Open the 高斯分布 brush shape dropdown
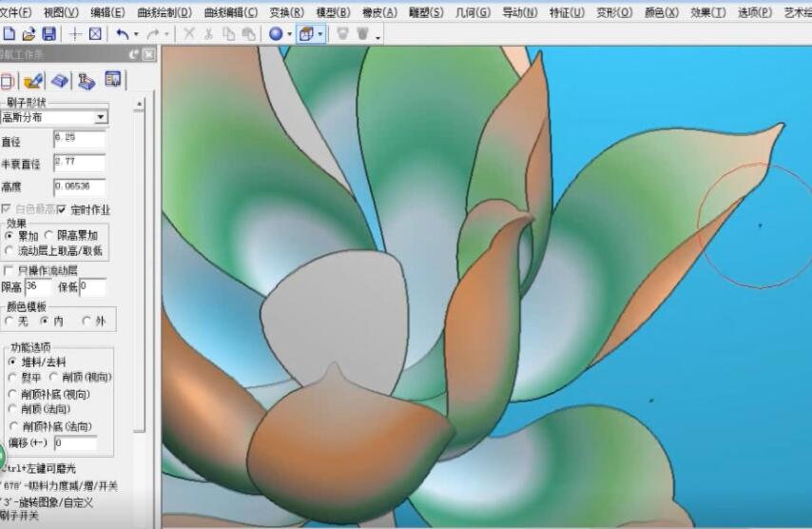This screenshot has height=529, width=812. coord(101,117)
